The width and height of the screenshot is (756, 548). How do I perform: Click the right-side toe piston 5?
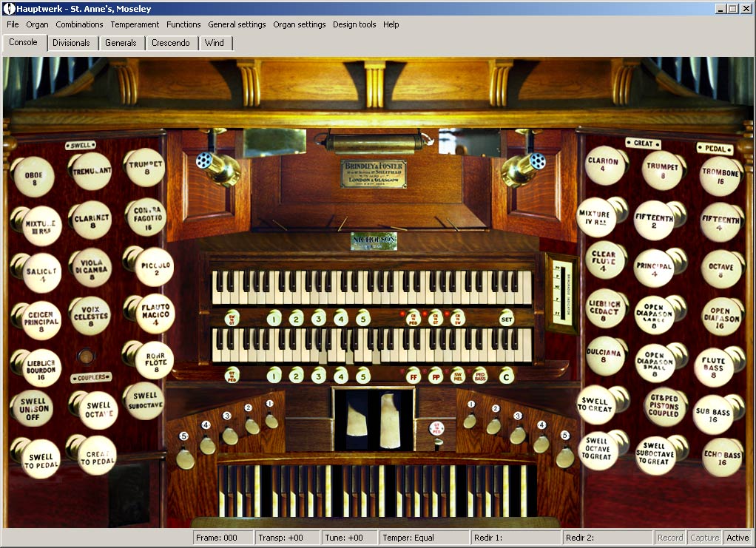tap(564, 457)
